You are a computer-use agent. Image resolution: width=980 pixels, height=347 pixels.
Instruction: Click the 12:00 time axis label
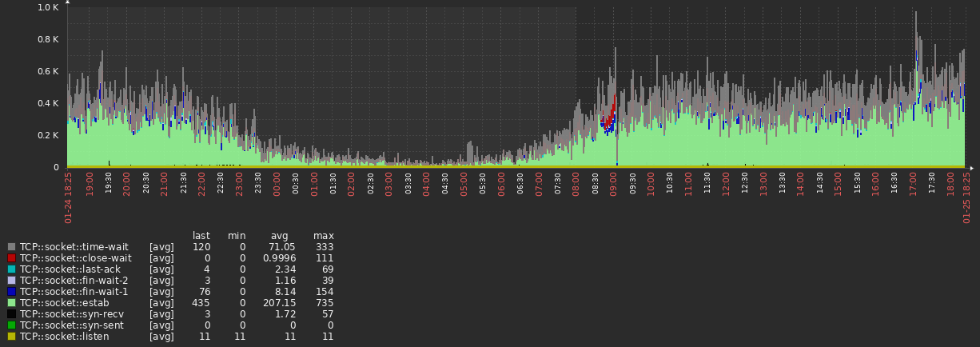726,183
